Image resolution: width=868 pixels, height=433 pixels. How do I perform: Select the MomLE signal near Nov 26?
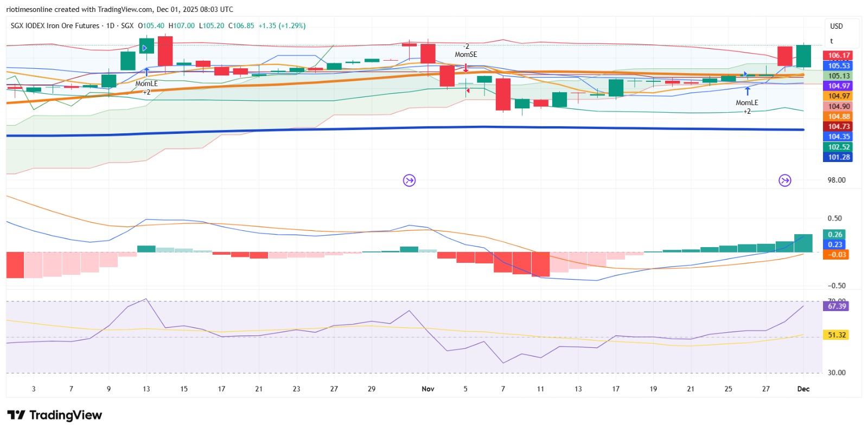pyautogui.click(x=747, y=102)
